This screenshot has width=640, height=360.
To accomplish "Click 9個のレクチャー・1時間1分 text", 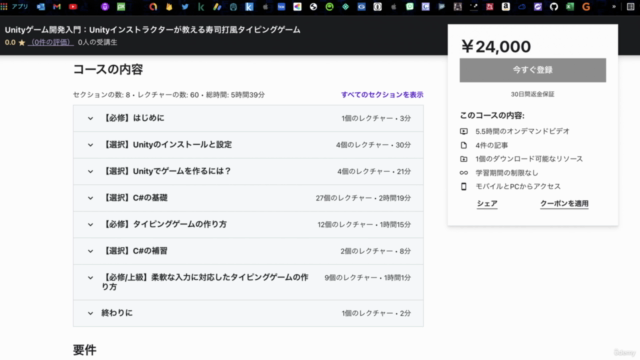I will (x=367, y=278).
